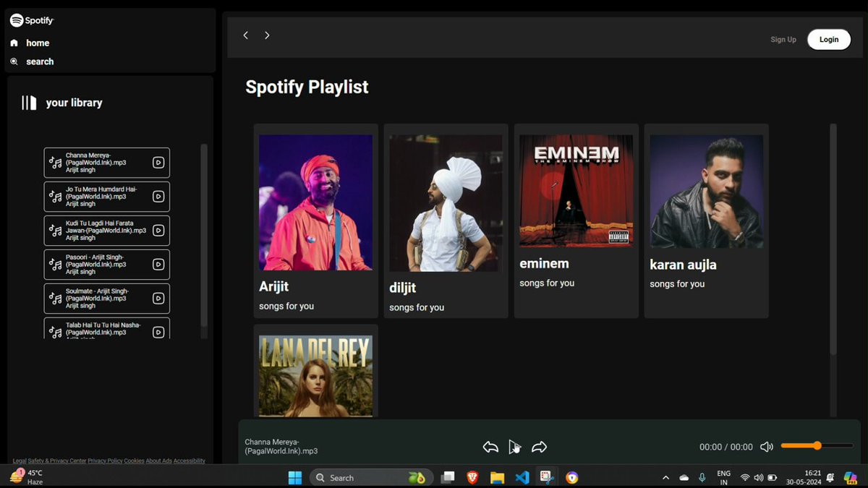Click music note icon beside Channa Mereya
The height and width of the screenshot is (488, 868).
click(x=55, y=163)
